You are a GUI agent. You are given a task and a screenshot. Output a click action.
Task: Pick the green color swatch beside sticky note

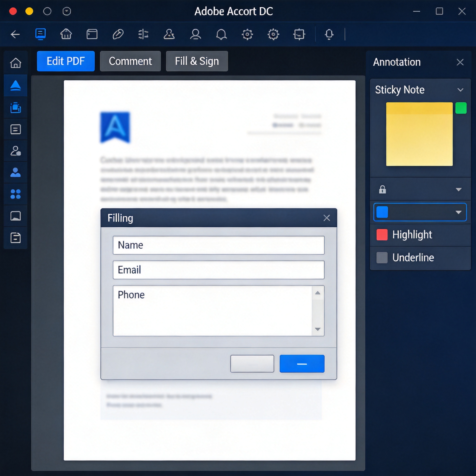461,108
